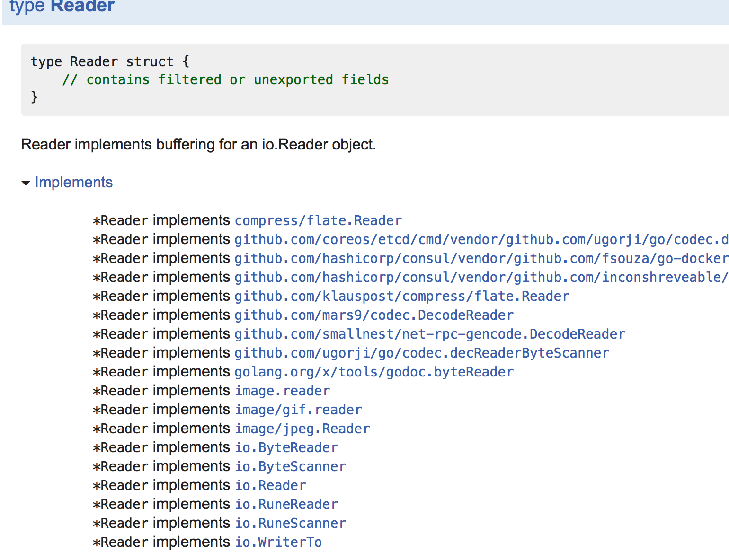Click the mars9/codec.DecodeReader link
Screen dimensions: 729x560
click(x=374, y=315)
